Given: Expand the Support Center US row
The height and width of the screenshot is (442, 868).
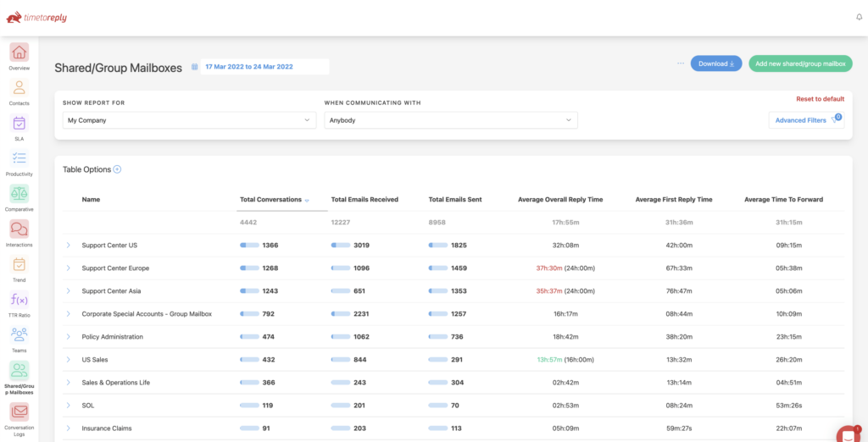Looking at the screenshot, I should click(69, 245).
